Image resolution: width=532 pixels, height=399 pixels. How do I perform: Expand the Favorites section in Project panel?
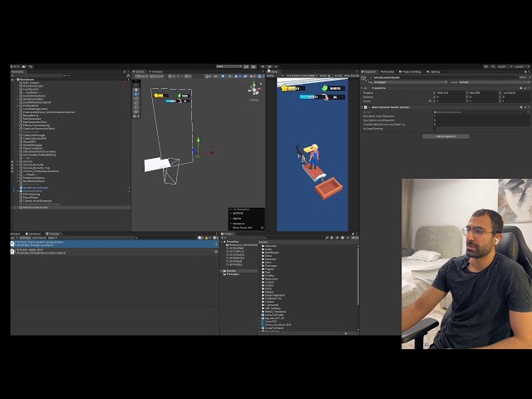pyautogui.click(x=224, y=242)
